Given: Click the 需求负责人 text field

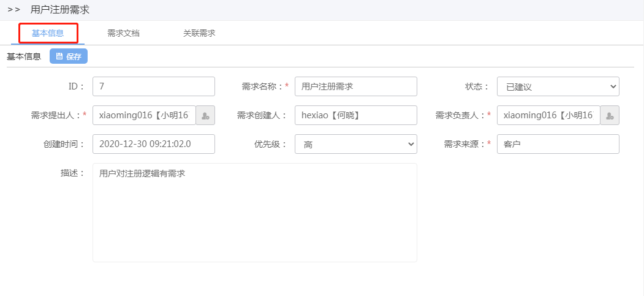Looking at the screenshot, I should [x=548, y=115].
